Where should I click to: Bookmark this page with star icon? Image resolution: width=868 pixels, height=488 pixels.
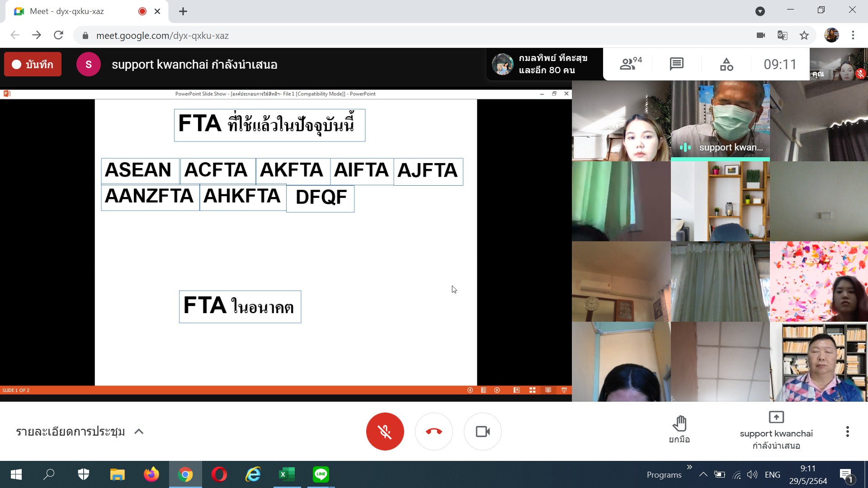tap(804, 35)
